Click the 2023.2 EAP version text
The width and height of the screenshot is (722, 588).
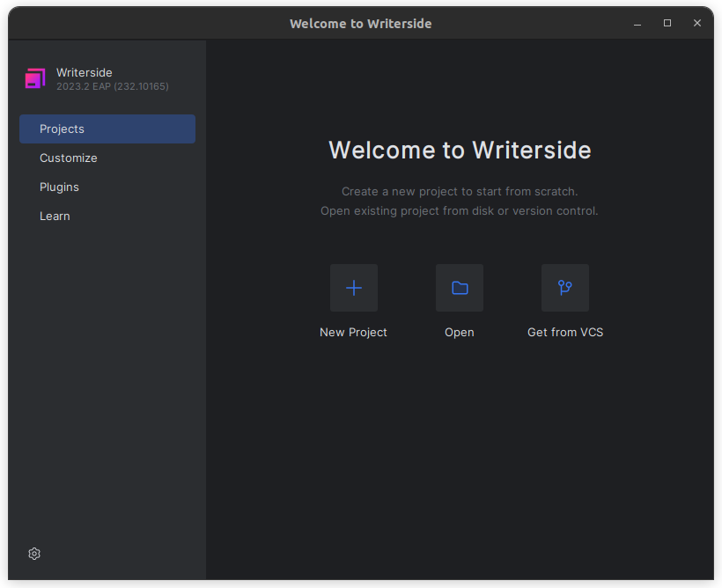click(112, 87)
